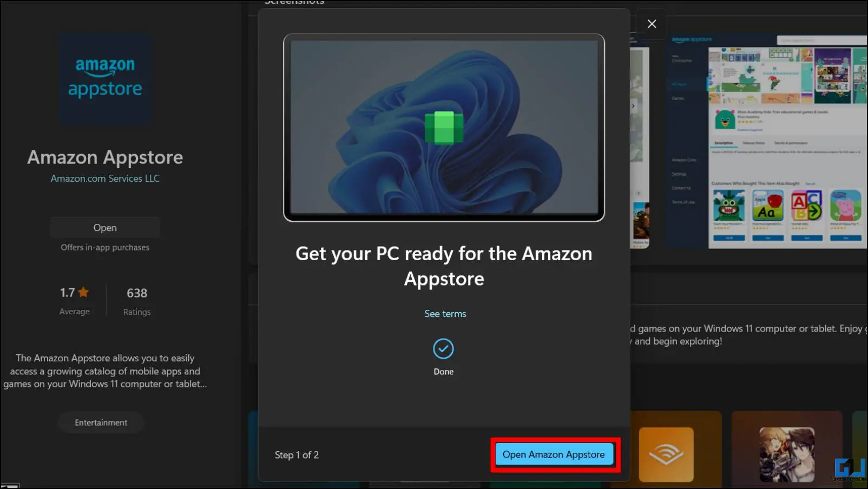
Task: Click the Amazon Appstore description text
Action: pos(105,371)
